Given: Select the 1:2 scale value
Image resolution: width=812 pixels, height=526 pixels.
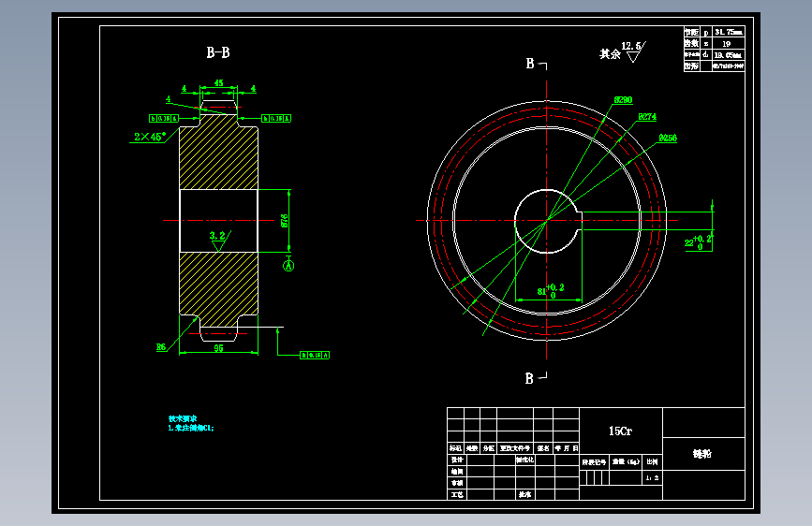Looking at the screenshot, I should [652, 478].
